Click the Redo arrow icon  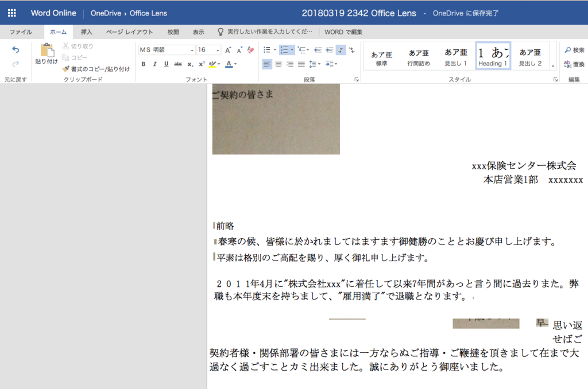point(16,64)
